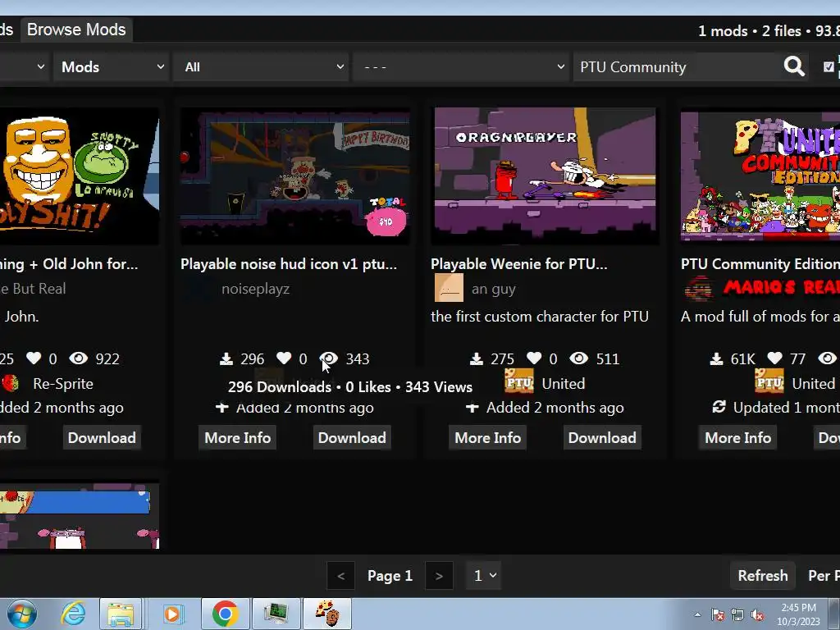Open the PTU Community Edition thumbnail
This screenshot has height=630, width=840.
pos(760,176)
